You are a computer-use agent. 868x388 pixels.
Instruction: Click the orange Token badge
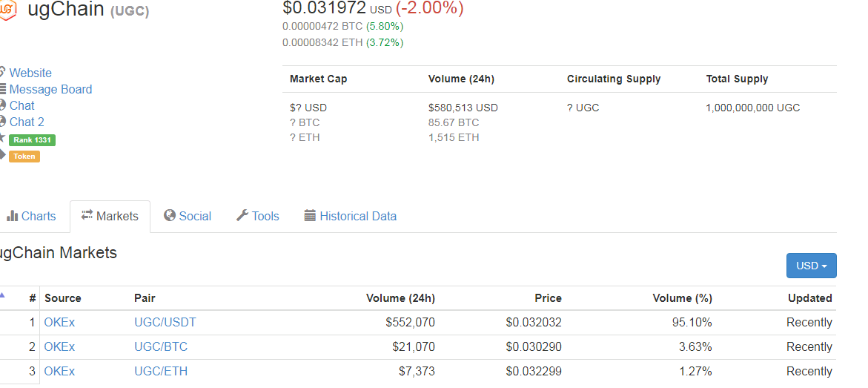click(x=24, y=157)
